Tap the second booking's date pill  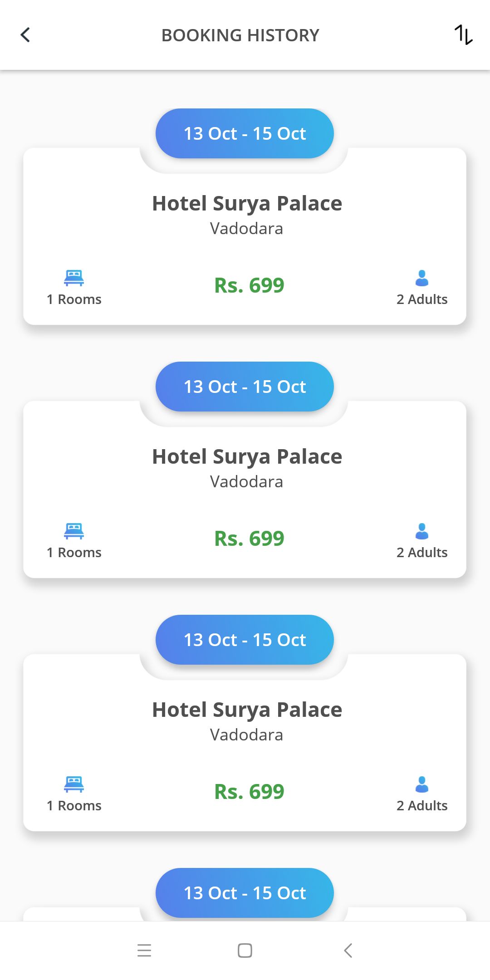point(245,387)
